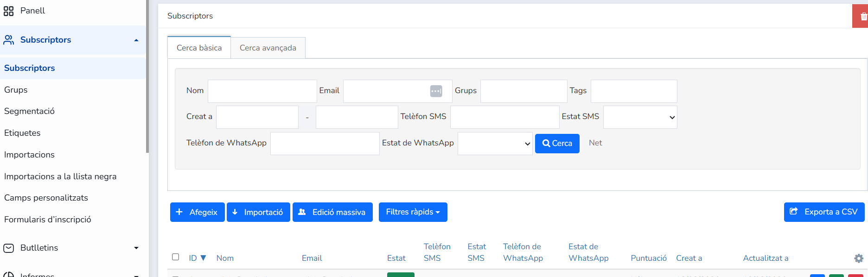868x277 pixels.
Task: Open the table column settings gear
Action: click(859, 258)
